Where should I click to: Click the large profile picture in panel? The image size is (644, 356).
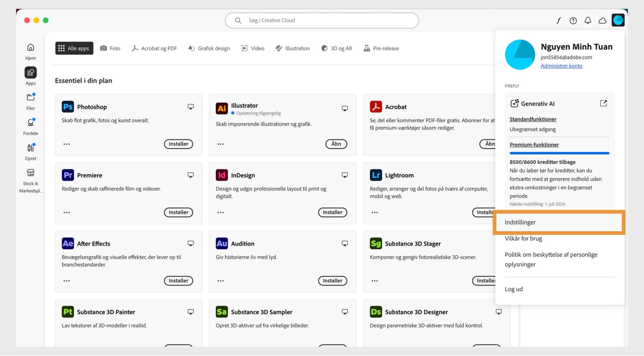click(x=520, y=55)
